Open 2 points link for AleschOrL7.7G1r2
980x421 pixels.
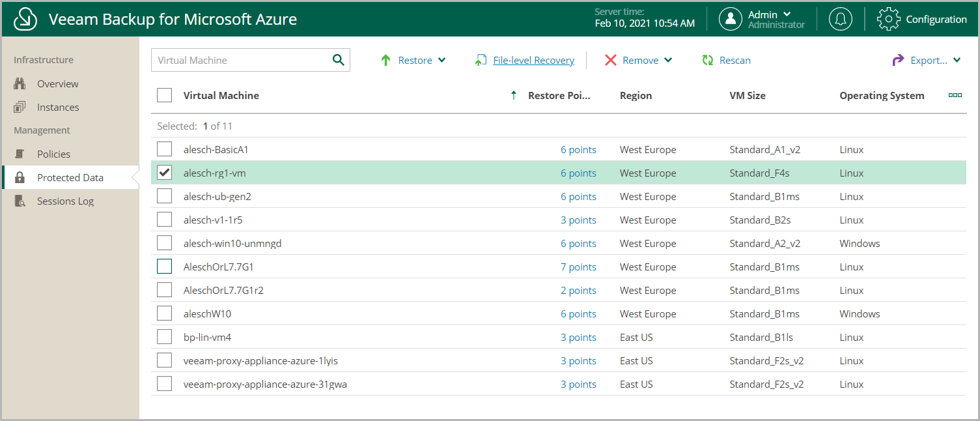coord(578,290)
